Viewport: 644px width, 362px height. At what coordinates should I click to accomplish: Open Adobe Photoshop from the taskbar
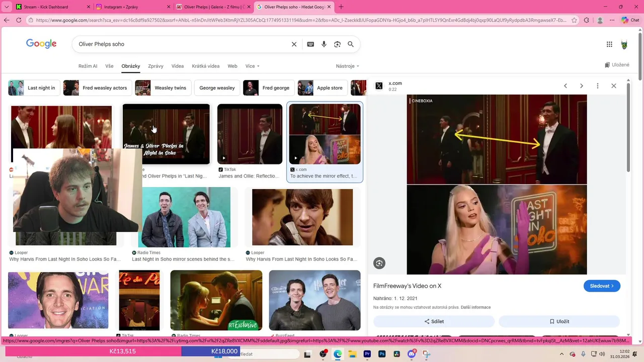point(382,354)
